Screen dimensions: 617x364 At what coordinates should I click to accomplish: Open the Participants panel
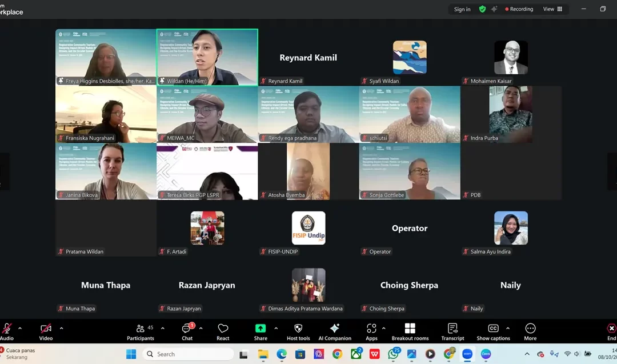(141, 331)
